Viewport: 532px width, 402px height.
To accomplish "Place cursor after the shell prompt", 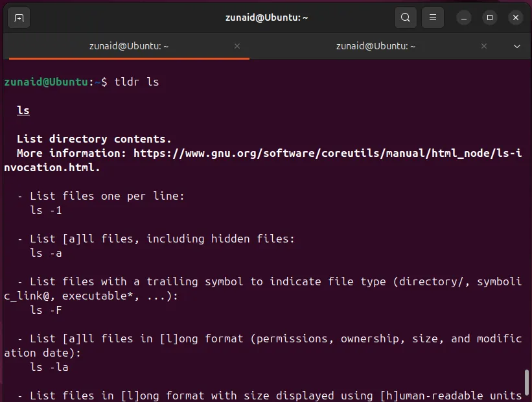I will click(110, 82).
